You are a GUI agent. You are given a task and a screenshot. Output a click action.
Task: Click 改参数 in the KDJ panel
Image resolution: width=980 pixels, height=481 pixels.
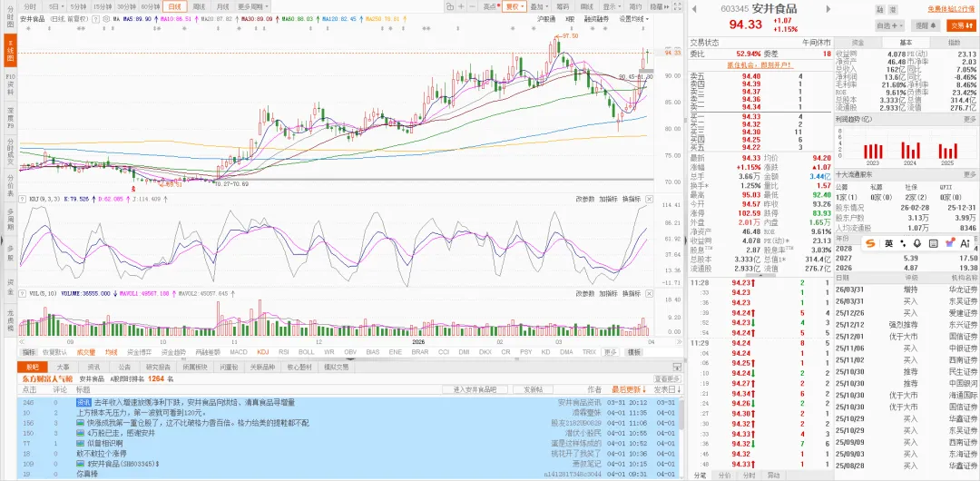(x=585, y=199)
